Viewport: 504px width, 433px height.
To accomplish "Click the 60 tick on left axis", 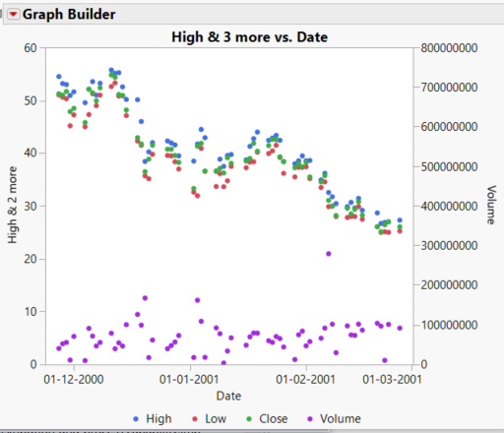I will click(31, 48).
